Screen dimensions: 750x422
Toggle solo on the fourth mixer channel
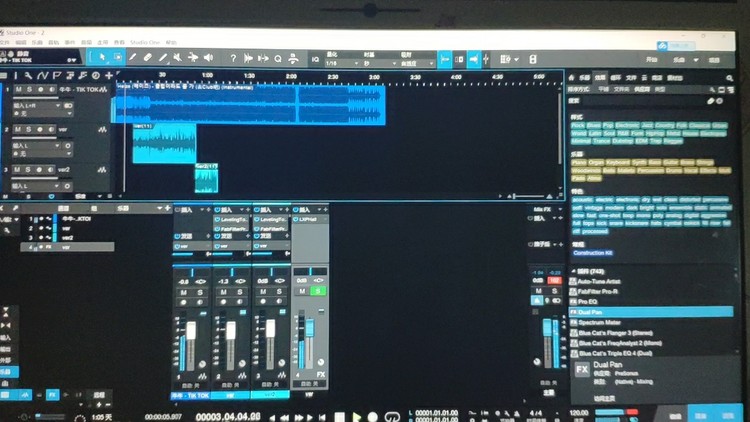coord(319,291)
